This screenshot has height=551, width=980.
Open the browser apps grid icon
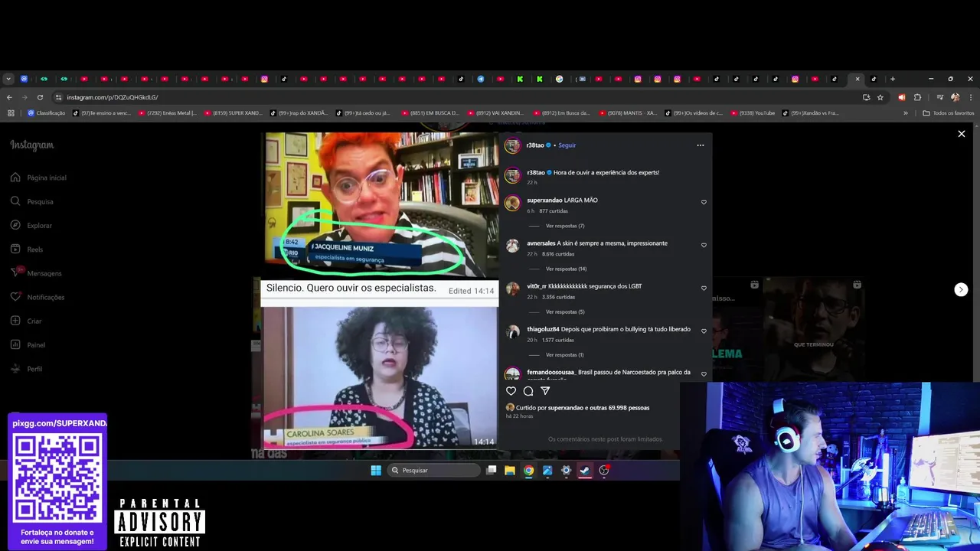tap(11, 113)
